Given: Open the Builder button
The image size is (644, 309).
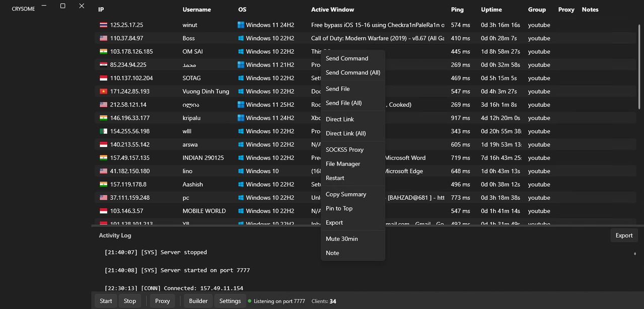Looking at the screenshot, I should pyautogui.click(x=198, y=301).
